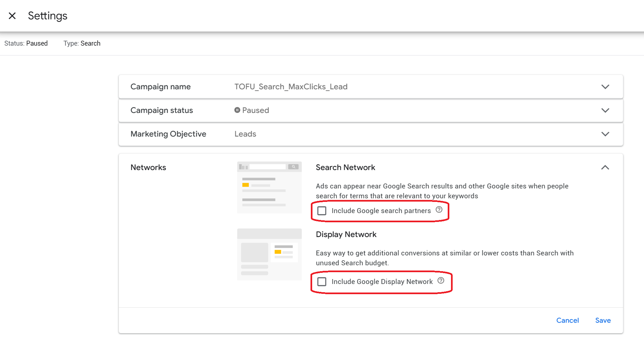Click the Display Network heading
644x348 pixels.
click(346, 234)
